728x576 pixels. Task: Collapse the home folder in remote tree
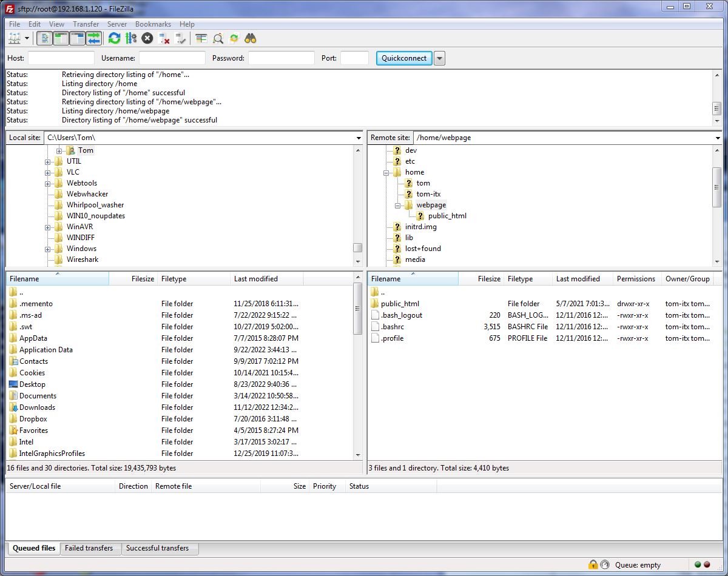coord(386,172)
